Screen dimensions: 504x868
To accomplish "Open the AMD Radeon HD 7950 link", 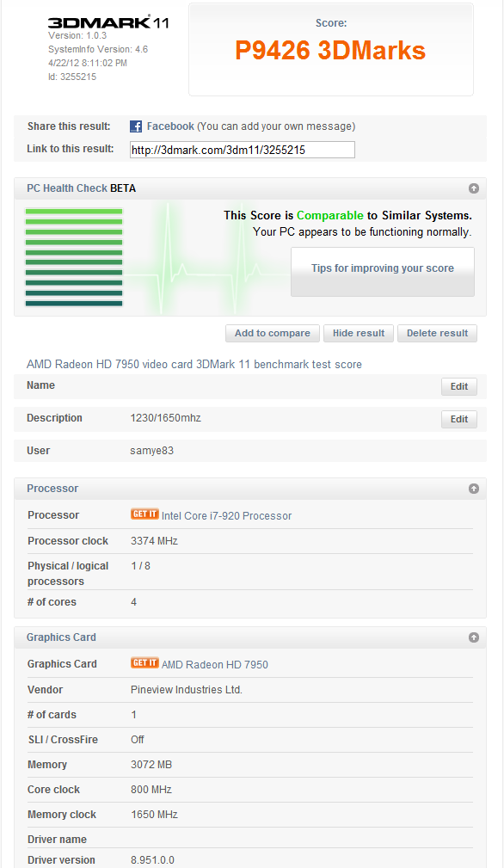I will point(215,664).
